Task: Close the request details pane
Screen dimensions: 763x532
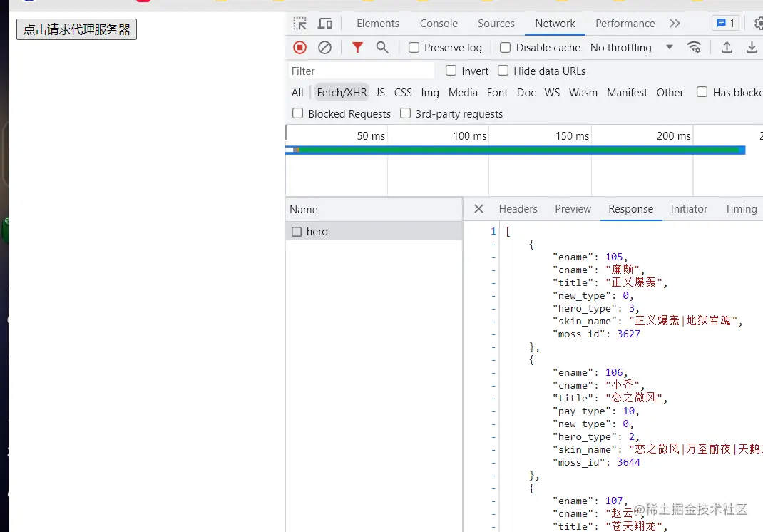Action: coord(478,209)
